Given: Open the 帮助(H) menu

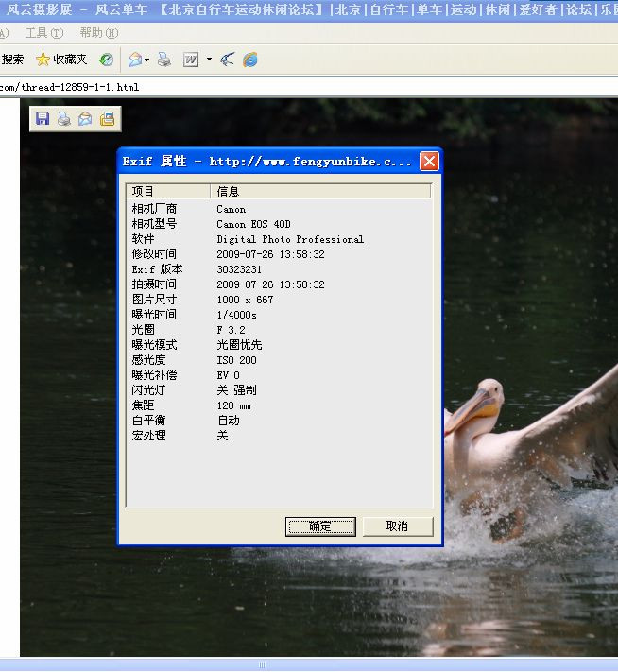Looking at the screenshot, I should tap(99, 32).
